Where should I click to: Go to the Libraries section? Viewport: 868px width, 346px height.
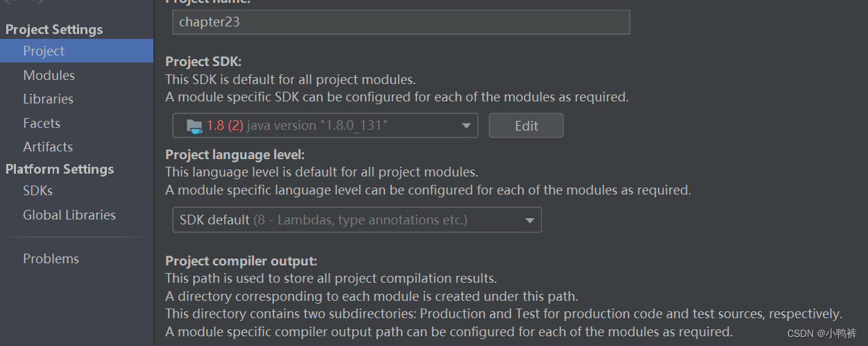48,99
